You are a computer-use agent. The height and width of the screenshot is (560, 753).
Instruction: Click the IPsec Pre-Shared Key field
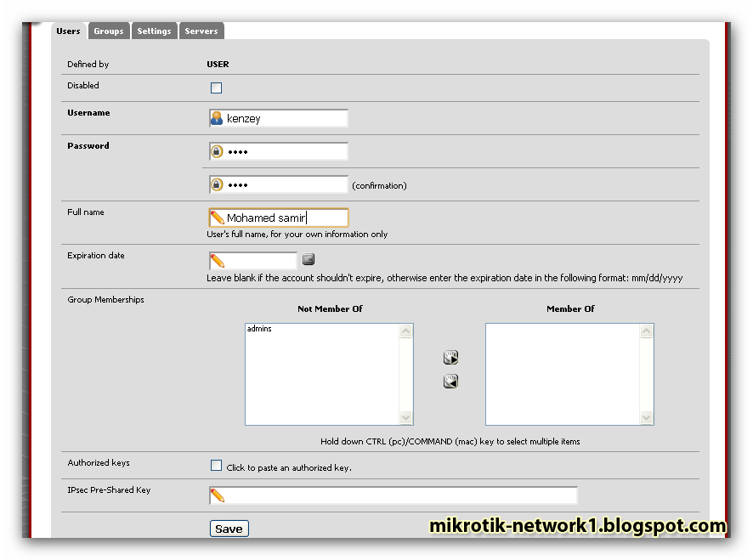coord(393,495)
